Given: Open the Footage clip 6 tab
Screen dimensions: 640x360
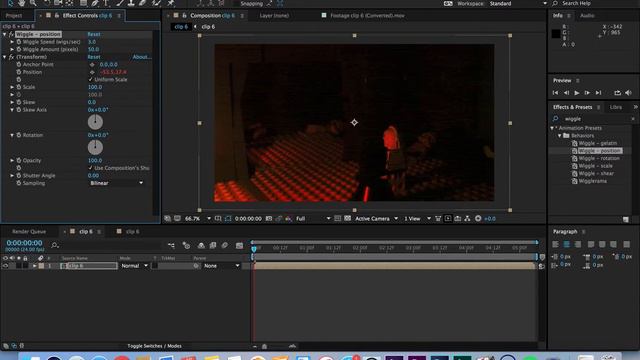Looking at the screenshot, I should [367, 16].
